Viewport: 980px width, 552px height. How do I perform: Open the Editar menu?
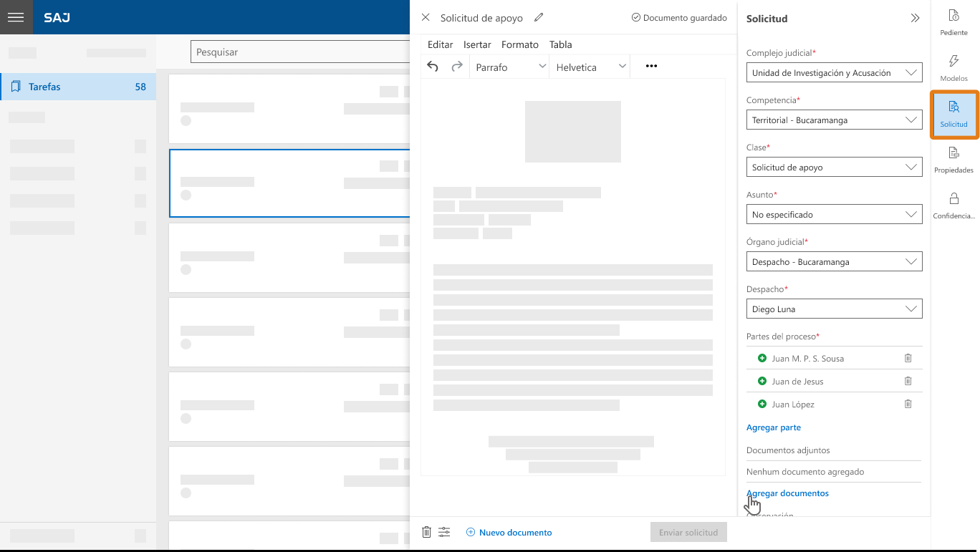440,44
